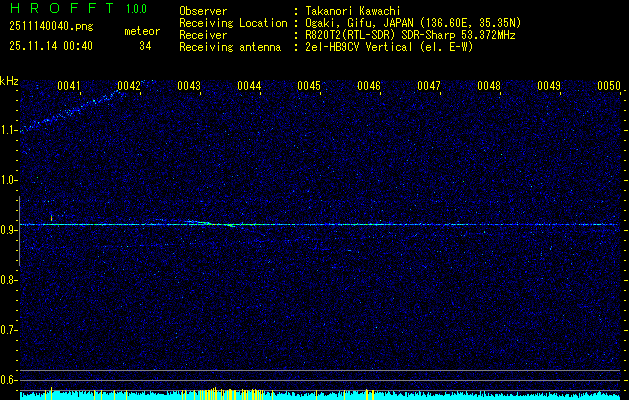Click the date 25.11.14 00:40 text
Image resolution: width=629 pixels, height=400 pixels.
coord(51,46)
